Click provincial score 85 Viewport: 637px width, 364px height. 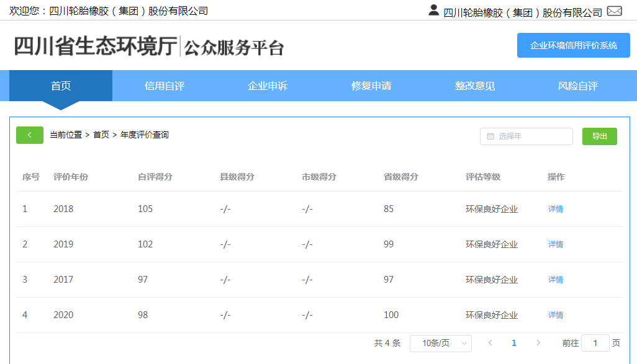tap(389, 209)
